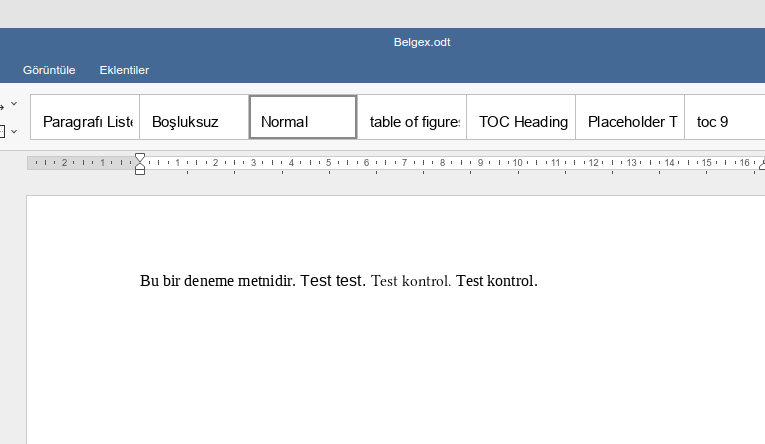Apply the Paragrafı Liste style
Viewport: 765px width, 444px height.
point(86,122)
